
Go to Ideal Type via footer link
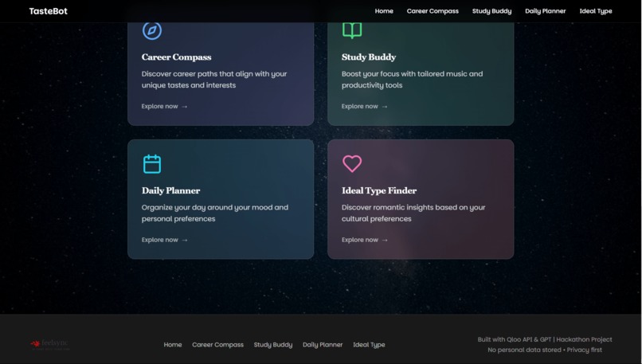pyautogui.click(x=369, y=345)
